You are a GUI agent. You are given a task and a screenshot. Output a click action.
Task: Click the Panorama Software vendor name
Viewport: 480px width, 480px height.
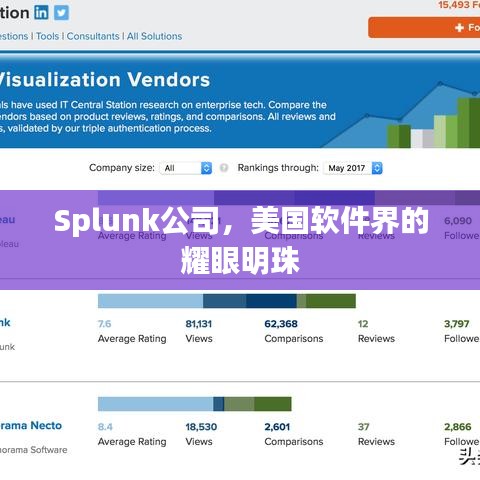[x=34, y=450]
